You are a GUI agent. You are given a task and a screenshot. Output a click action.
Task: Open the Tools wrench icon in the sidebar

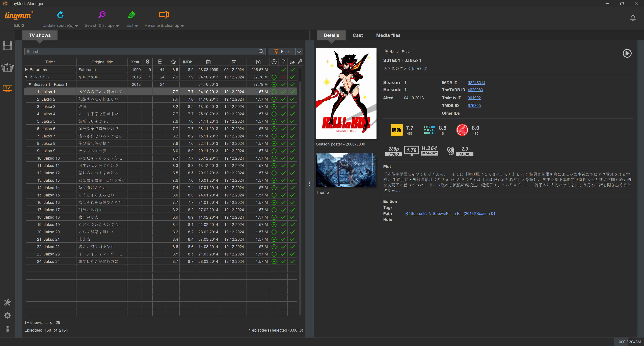point(8,302)
